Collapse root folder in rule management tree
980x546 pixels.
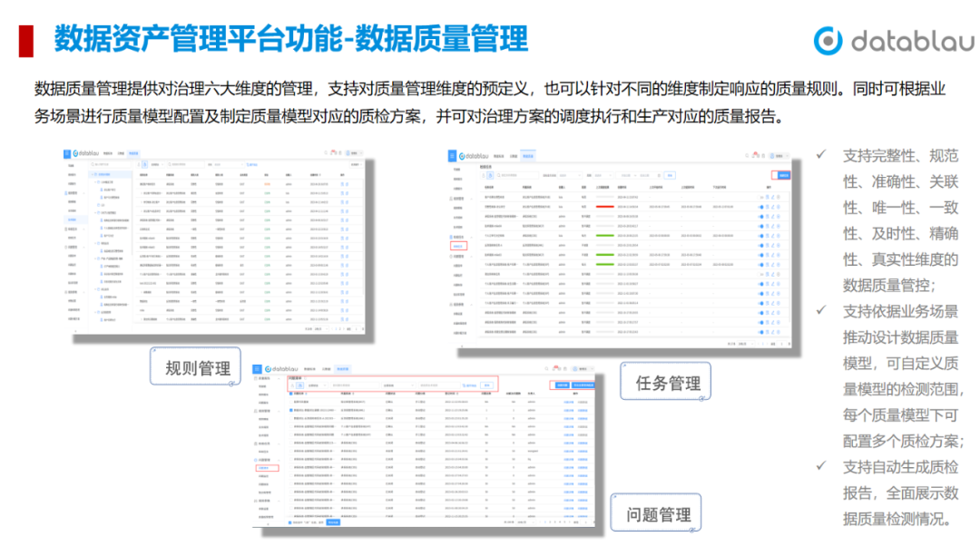(93, 174)
